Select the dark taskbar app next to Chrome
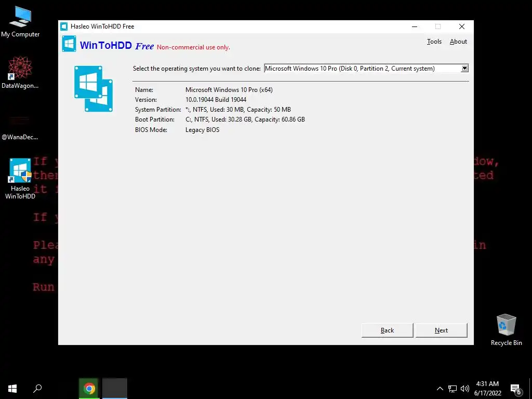532x399 pixels. click(x=115, y=389)
